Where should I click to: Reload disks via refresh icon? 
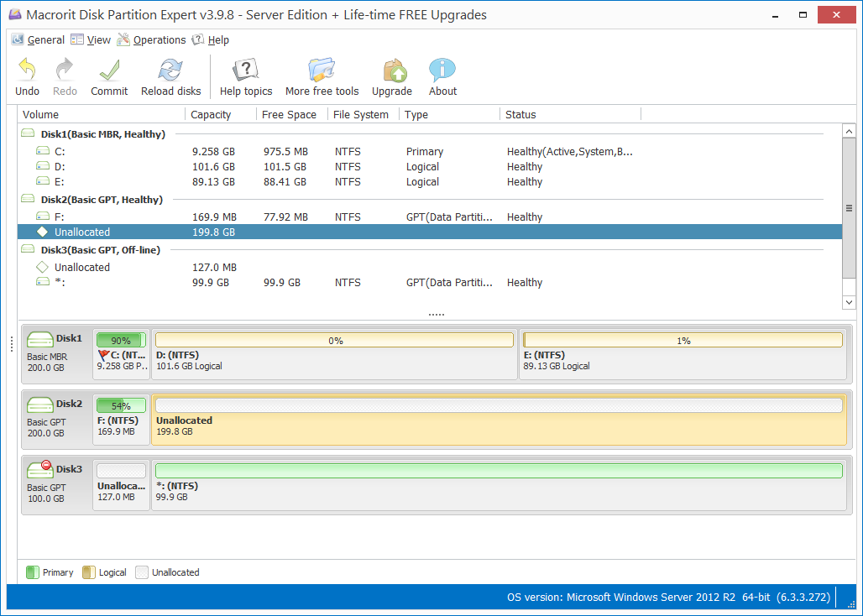coord(170,70)
